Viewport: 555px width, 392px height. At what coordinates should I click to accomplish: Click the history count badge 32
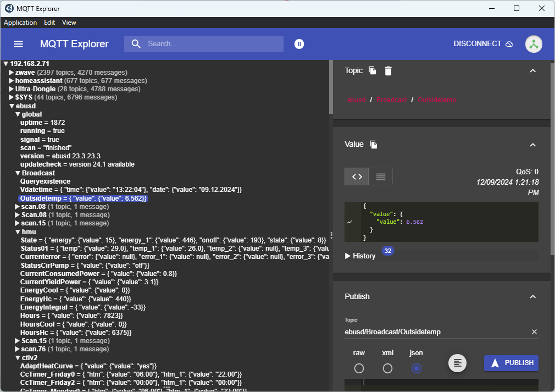(x=388, y=251)
